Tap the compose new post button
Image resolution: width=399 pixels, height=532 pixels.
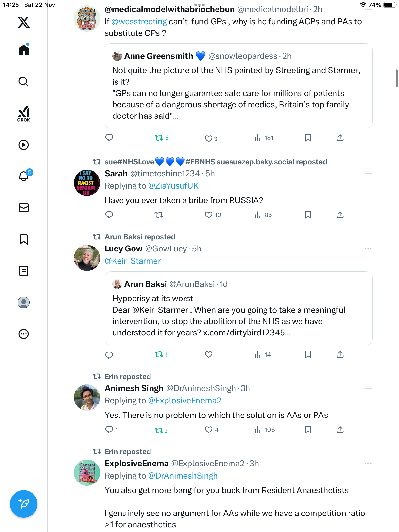[24, 504]
